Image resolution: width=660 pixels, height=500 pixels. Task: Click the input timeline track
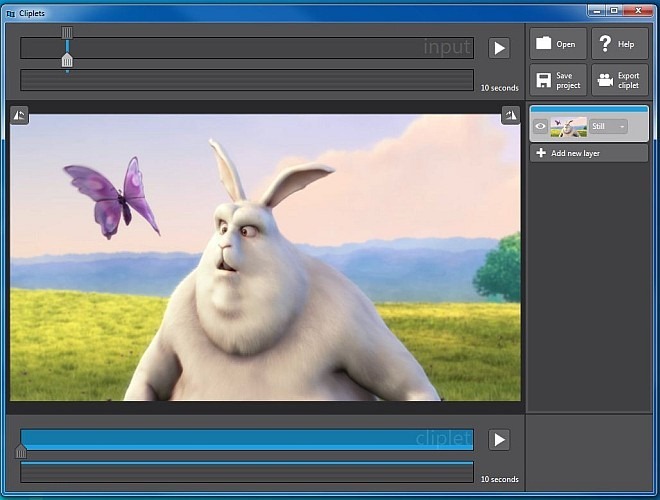coord(250,48)
